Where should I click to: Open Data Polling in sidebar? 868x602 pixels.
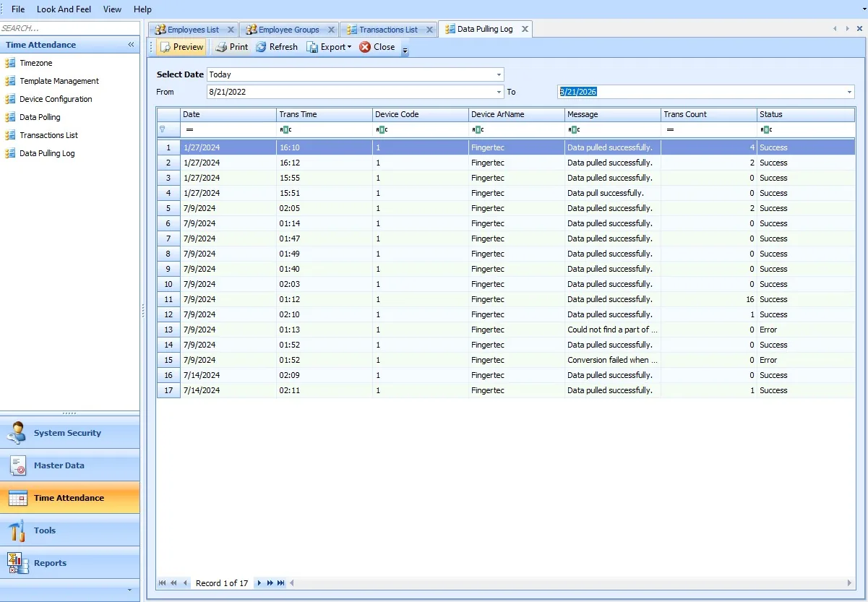tap(40, 117)
